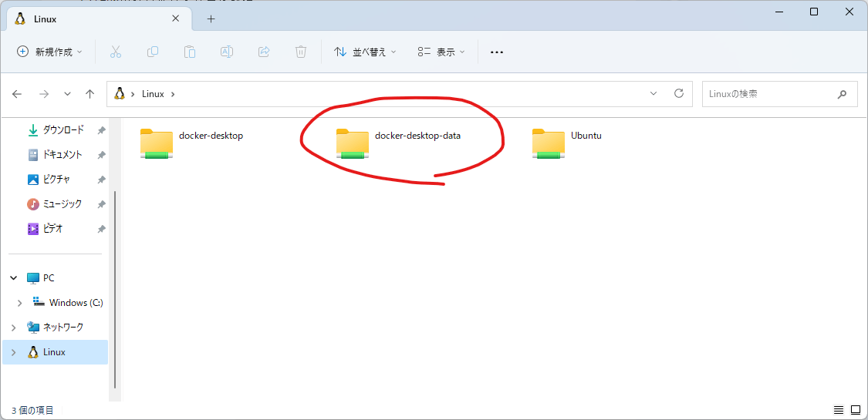Click the search magnifier icon

[842, 94]
